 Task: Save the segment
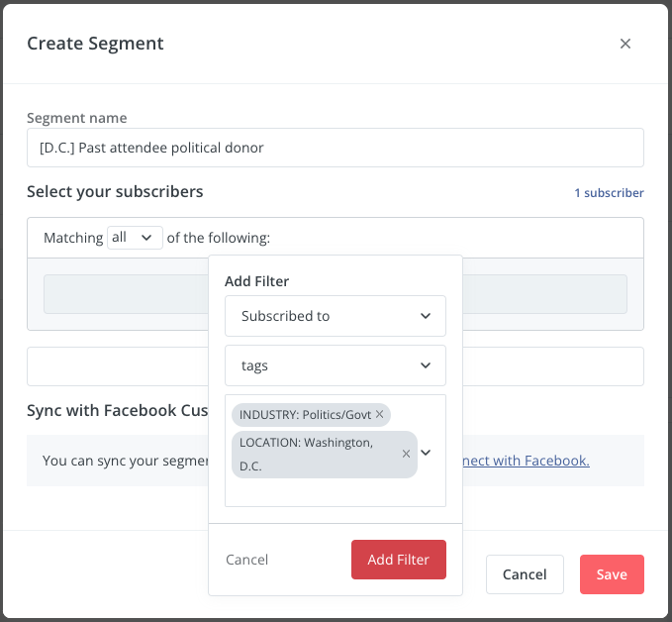(612, 574)
